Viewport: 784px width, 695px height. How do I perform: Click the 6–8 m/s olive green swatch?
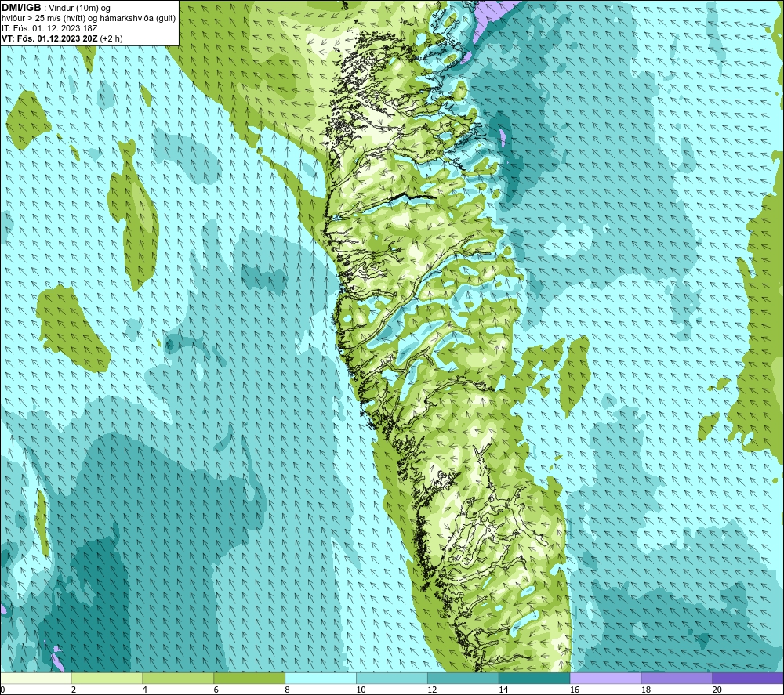point(249,679)
